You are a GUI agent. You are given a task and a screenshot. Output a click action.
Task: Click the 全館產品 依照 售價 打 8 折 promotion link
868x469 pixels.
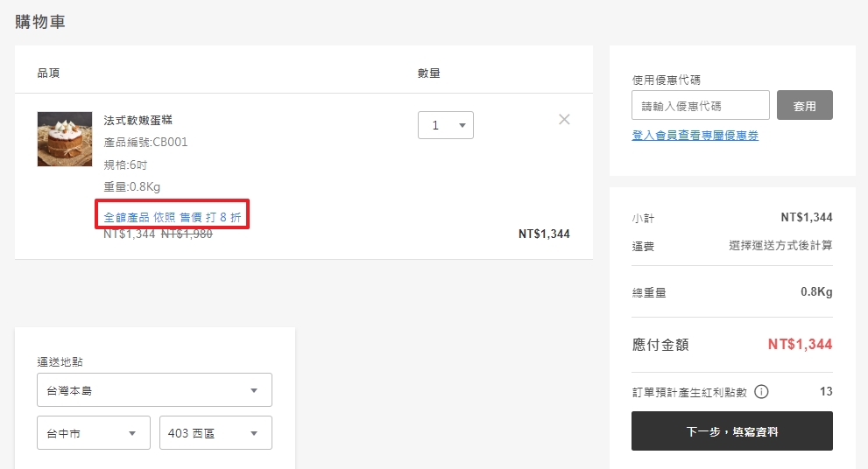172,217
